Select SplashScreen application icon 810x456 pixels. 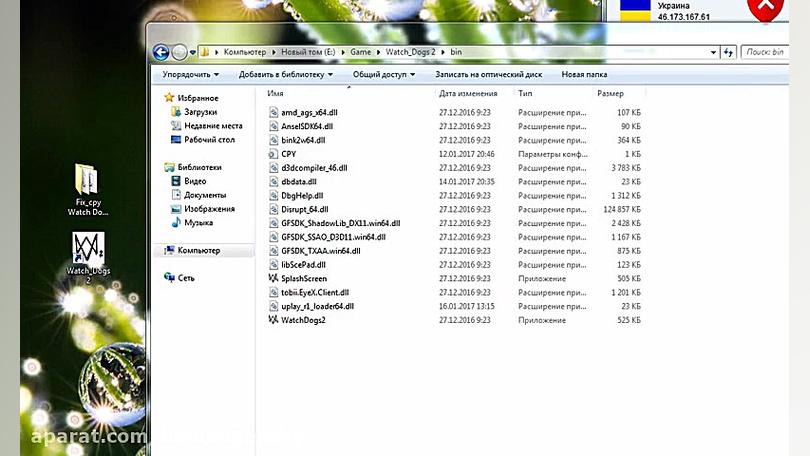pos(273,278)
